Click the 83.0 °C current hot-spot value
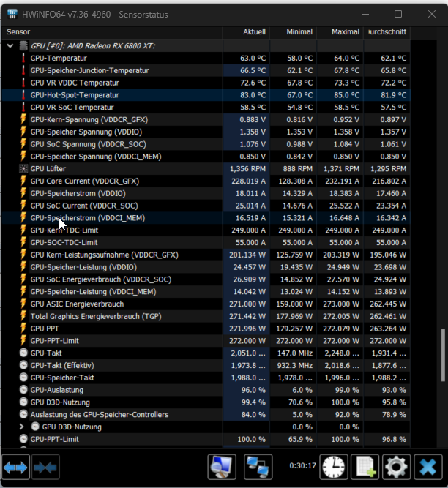448x488 pixels. [253, 95]
